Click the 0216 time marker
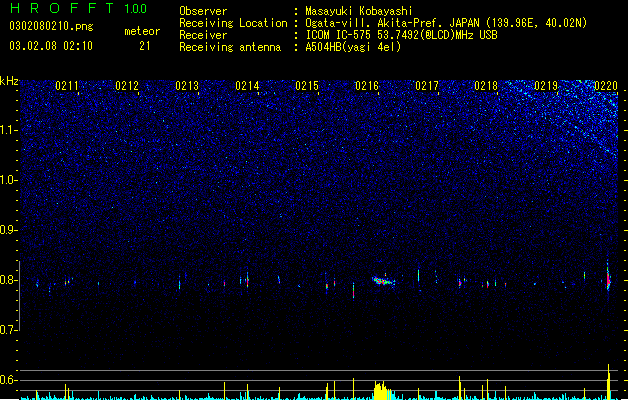 click(367, 86)
